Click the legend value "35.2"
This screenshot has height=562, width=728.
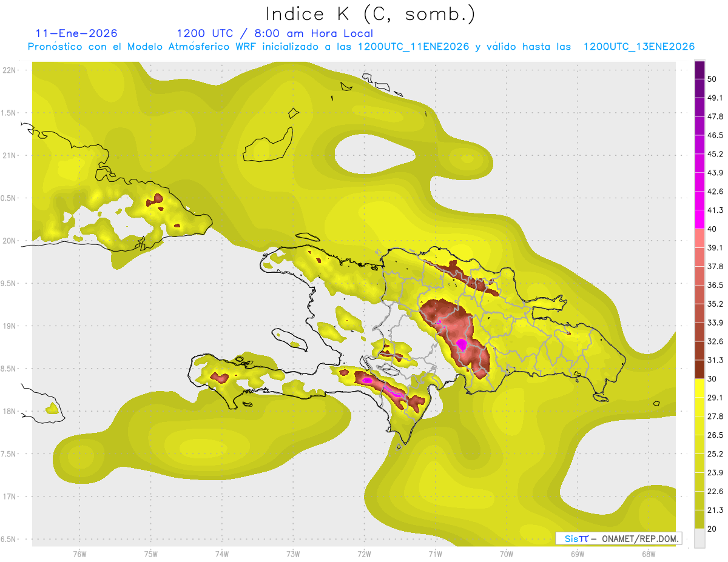click(715, 304)
